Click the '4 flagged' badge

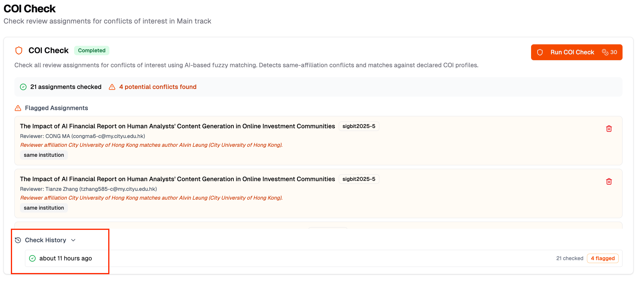coord(603,258)
